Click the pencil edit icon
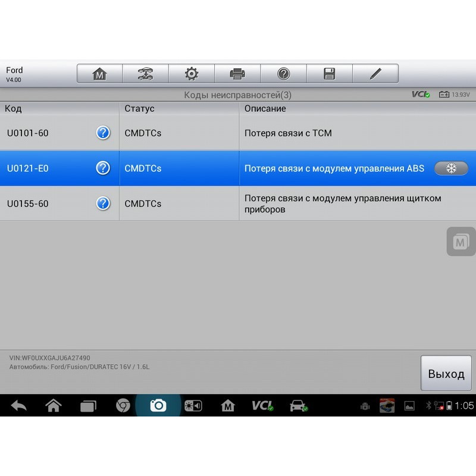The height and width of the screenshot is (476, 476). [375, 74]
